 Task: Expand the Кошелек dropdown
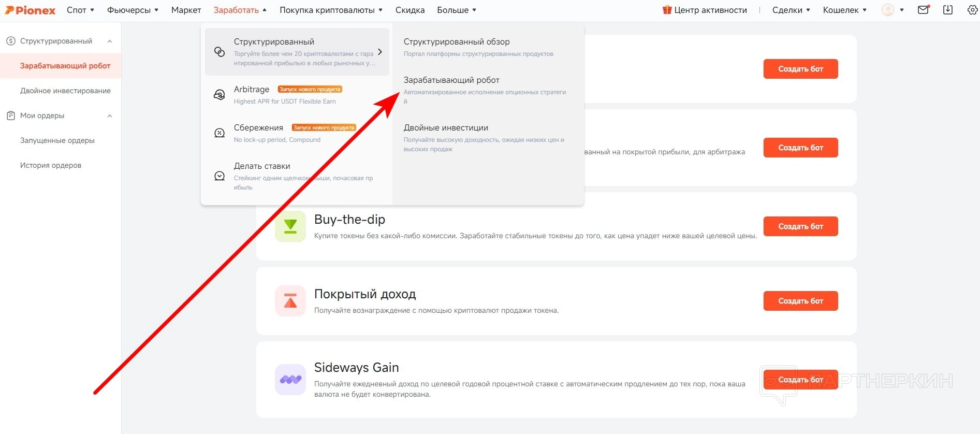click(845, 10)
